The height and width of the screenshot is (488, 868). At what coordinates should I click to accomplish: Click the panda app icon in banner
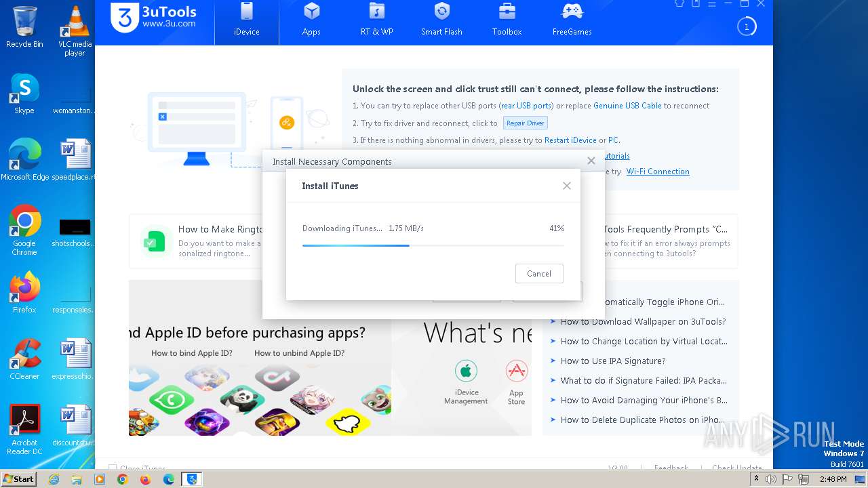click(x=242, y=399)
